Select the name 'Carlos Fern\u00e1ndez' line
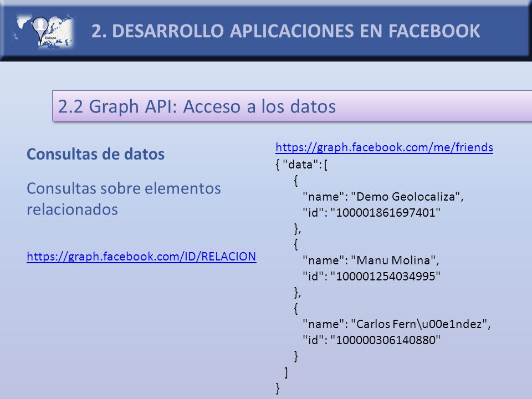Image resolution: width=532 pixels, height=399 pixels. (397, 324)
